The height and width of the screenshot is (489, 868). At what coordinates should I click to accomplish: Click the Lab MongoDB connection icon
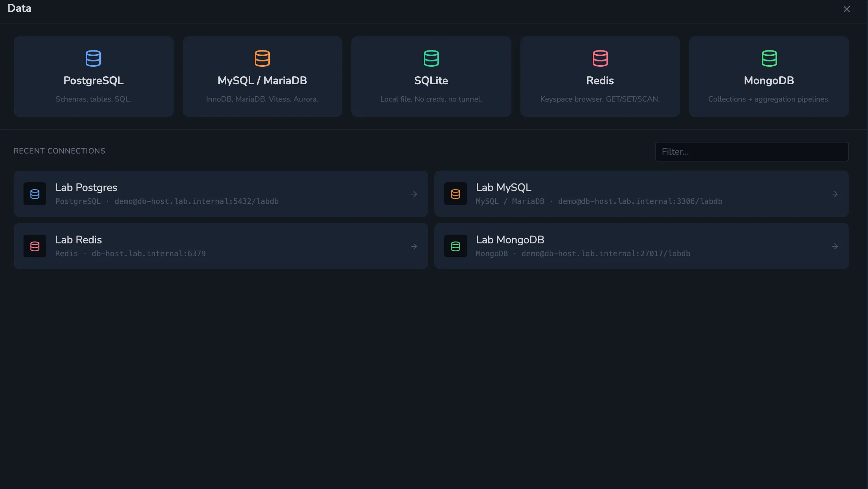point(456,246)
